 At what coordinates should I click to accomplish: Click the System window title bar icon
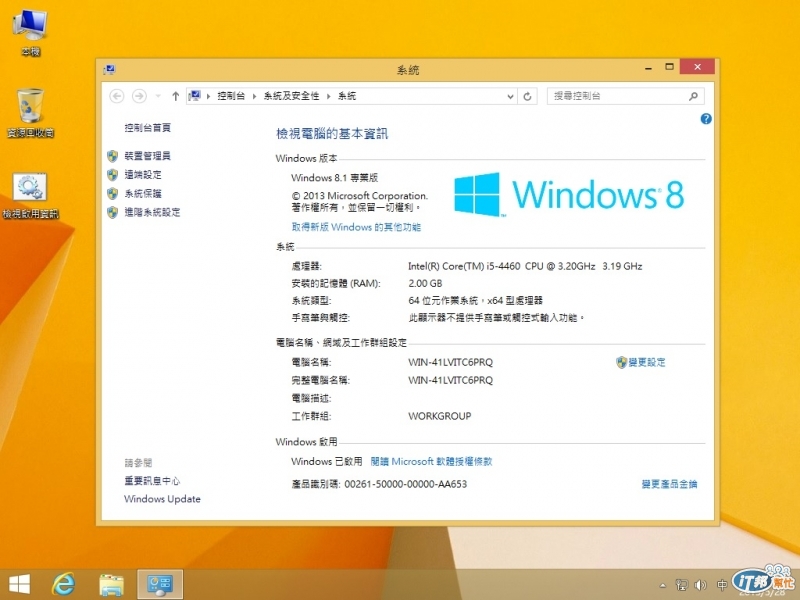(x=109, y=69)
